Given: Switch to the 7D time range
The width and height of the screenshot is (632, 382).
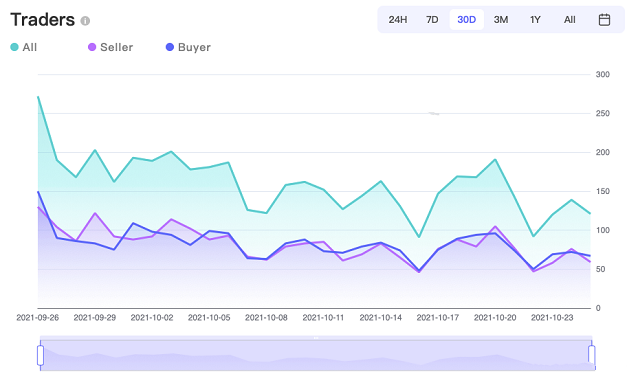Looking at the screenshot, I should coord(432,20).
